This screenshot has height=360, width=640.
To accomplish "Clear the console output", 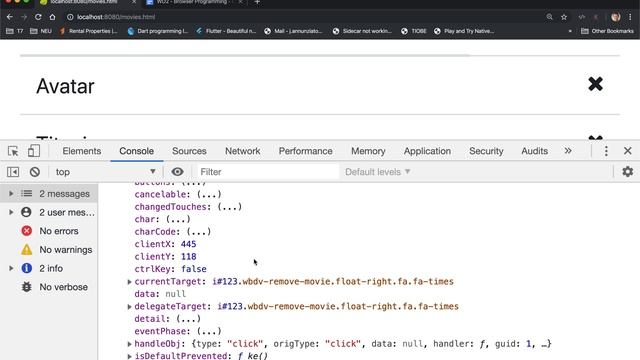I will [35, 172].
